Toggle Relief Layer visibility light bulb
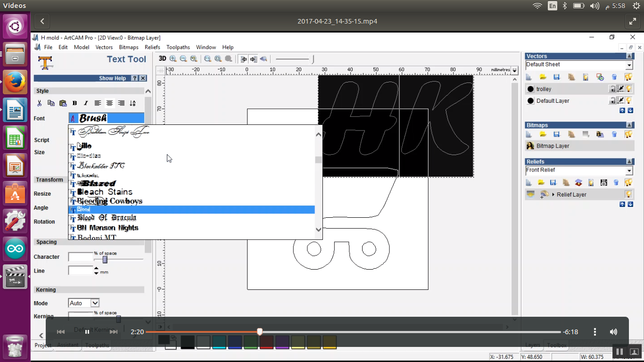The image size is (644, 362). 628,195
